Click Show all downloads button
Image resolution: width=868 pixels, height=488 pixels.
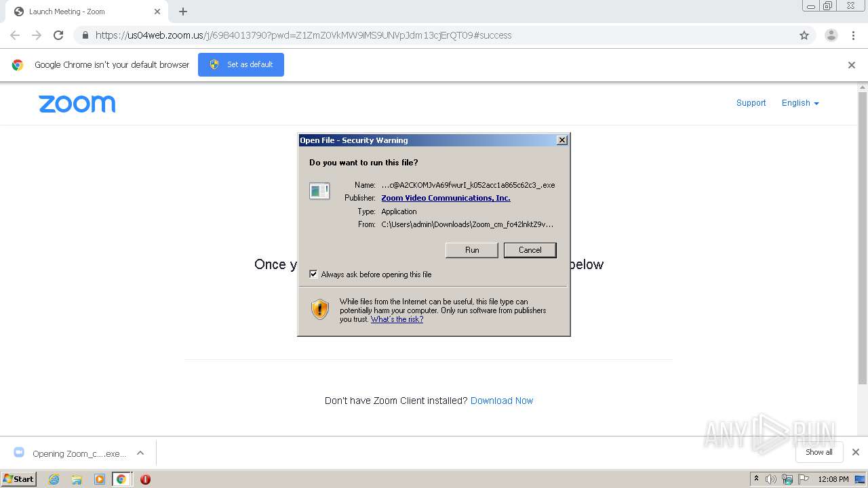819,452
